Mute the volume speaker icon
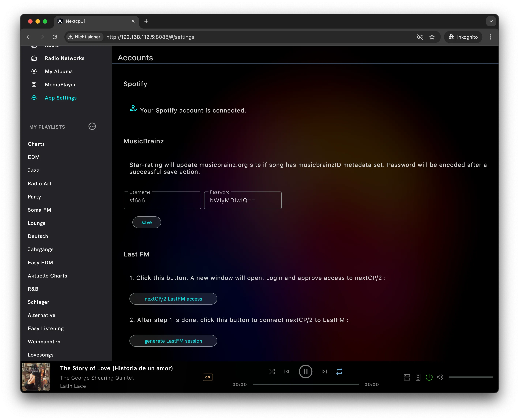 point(440,377)
